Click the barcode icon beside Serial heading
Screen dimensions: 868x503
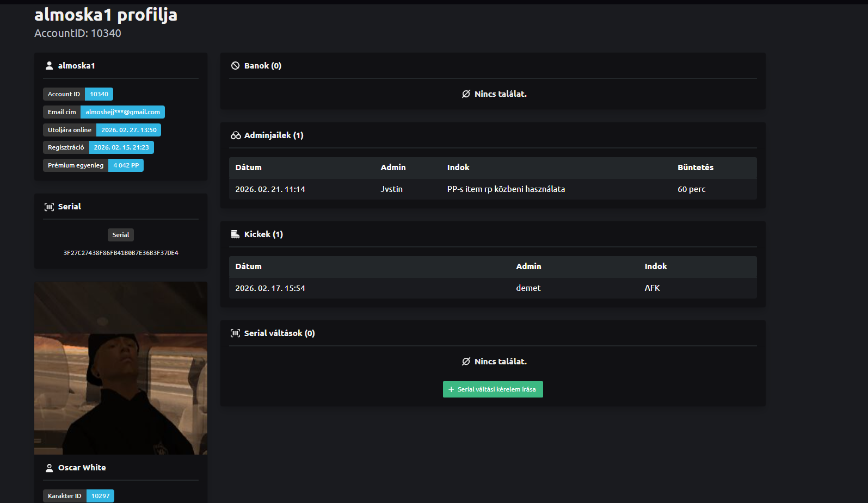point(49,207)
